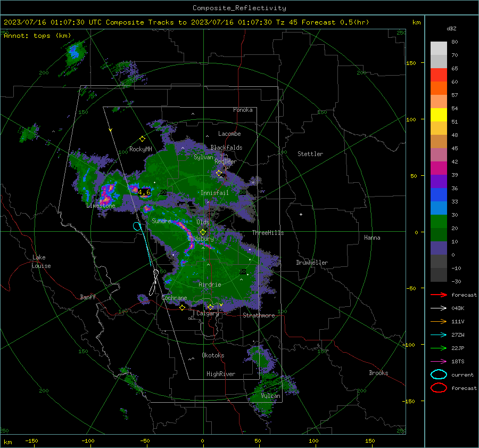Click the yellow diamond marker near RockyMH
This screenshot has height=448, width=479.
click(142, 139)
